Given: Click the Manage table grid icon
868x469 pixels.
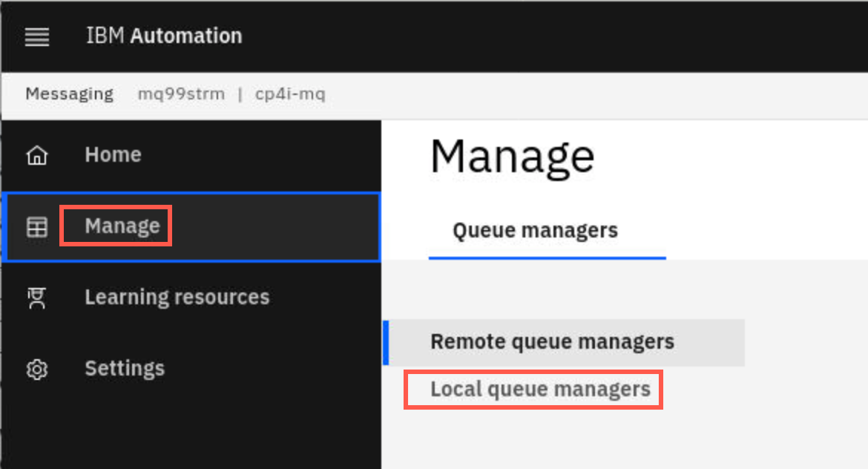Looking at the screenshot, I should click(37, 226).
